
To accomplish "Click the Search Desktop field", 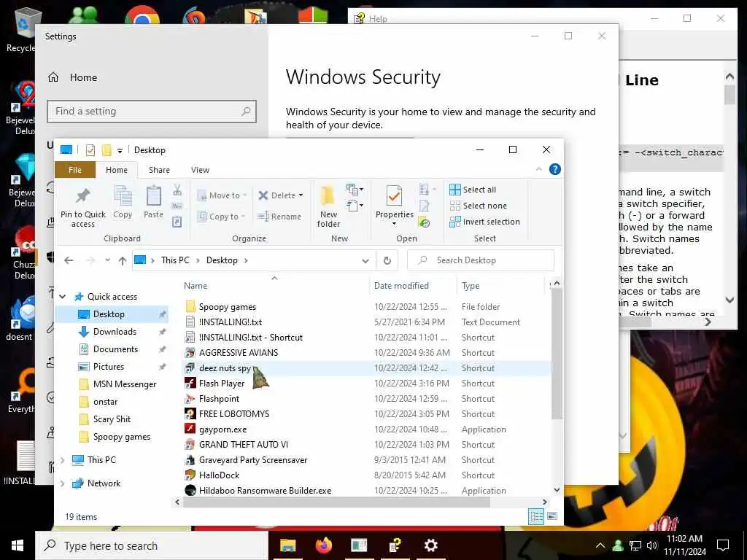I will coord(481,260).
